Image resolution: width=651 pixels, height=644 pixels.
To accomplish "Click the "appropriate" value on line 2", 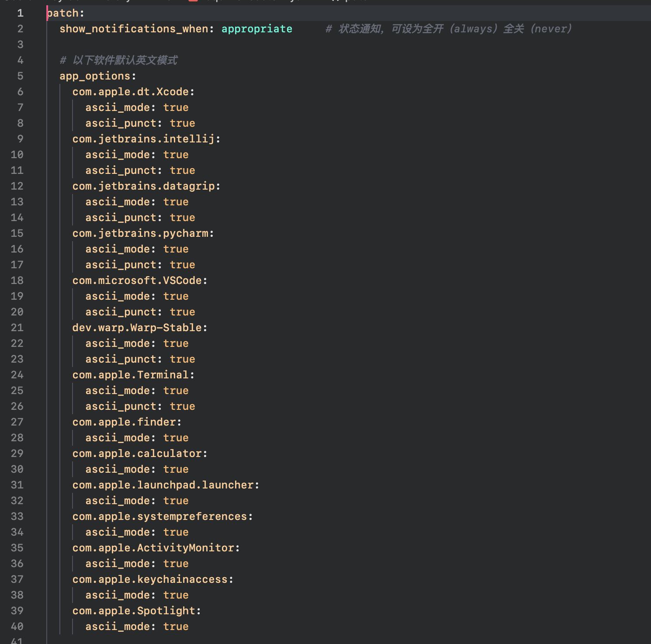I will (x=257, y=29).
